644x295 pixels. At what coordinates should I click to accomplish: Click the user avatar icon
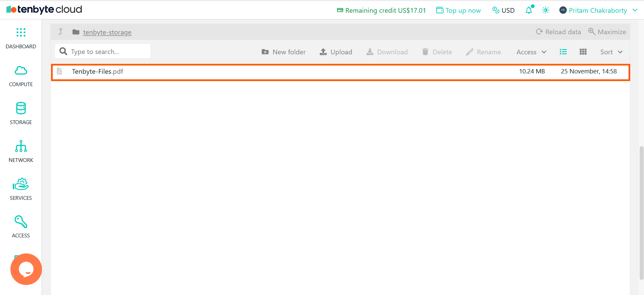click(x=563, y=10)
